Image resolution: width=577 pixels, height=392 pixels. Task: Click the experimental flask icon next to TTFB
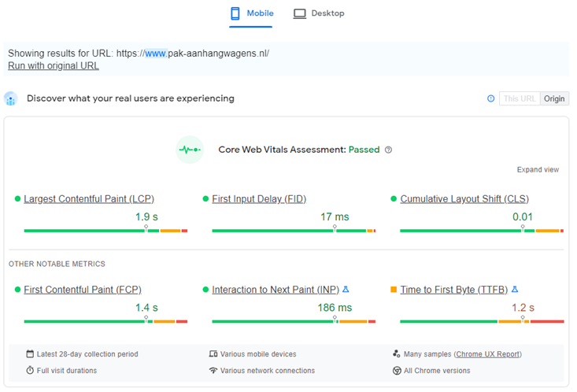tap(515, 290)
